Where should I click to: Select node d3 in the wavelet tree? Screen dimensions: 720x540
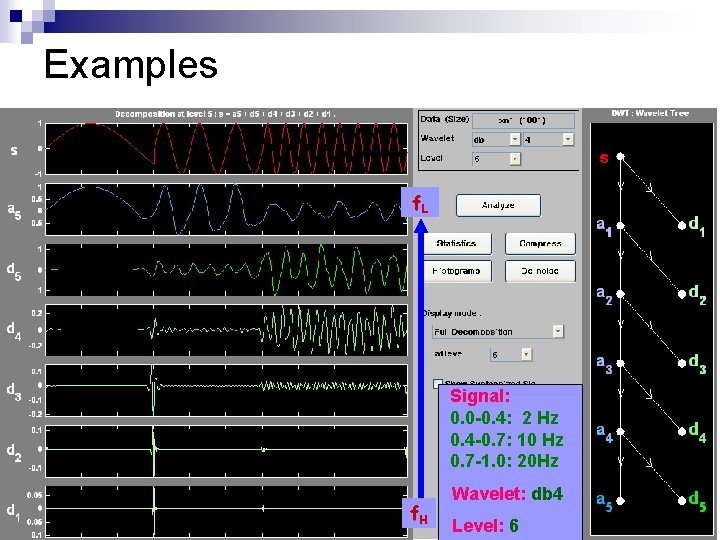point(682,363)
